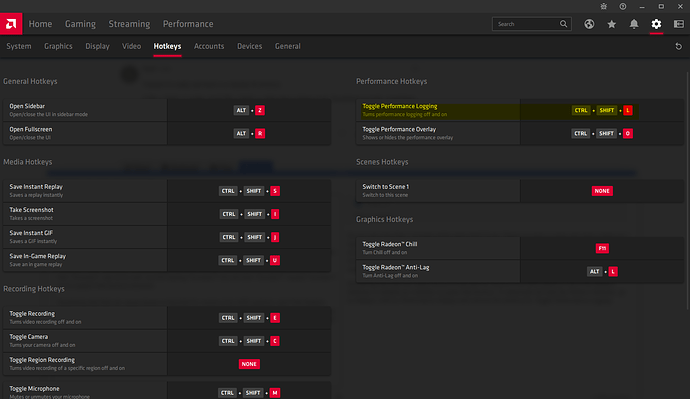Edit the Toggle Radeon Anti-Lag ALT+L hotkey
The image size is (690, 399).
(602, 271)
